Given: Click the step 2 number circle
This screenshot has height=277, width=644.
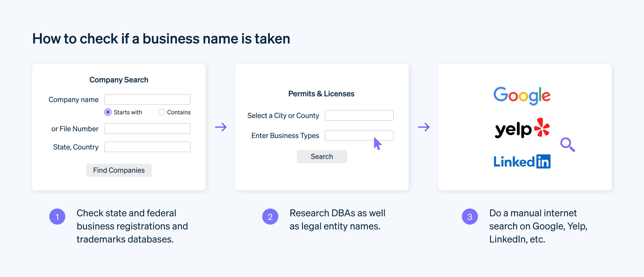Looking at the screenshot, I should coord(270,217).
